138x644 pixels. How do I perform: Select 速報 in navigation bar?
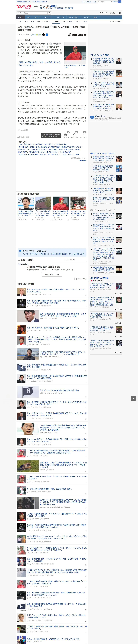pyautogui.click(x=28, y=17)
